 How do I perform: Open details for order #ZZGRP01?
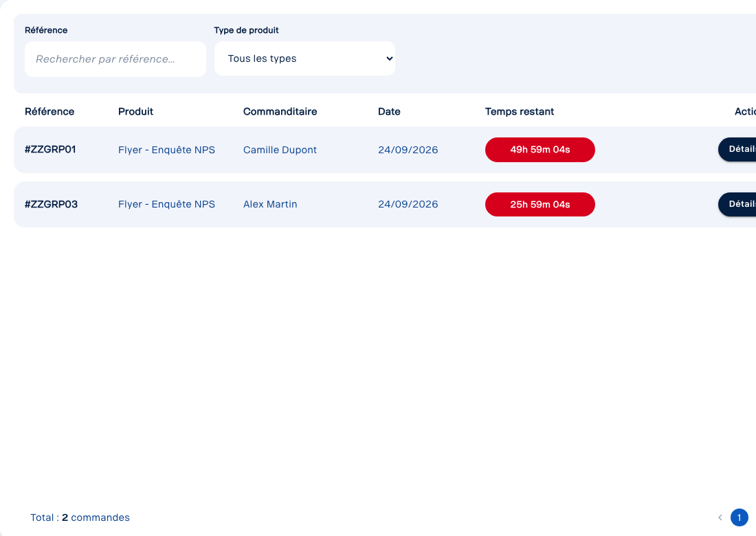pyautogui.click(x=737, y=149)
